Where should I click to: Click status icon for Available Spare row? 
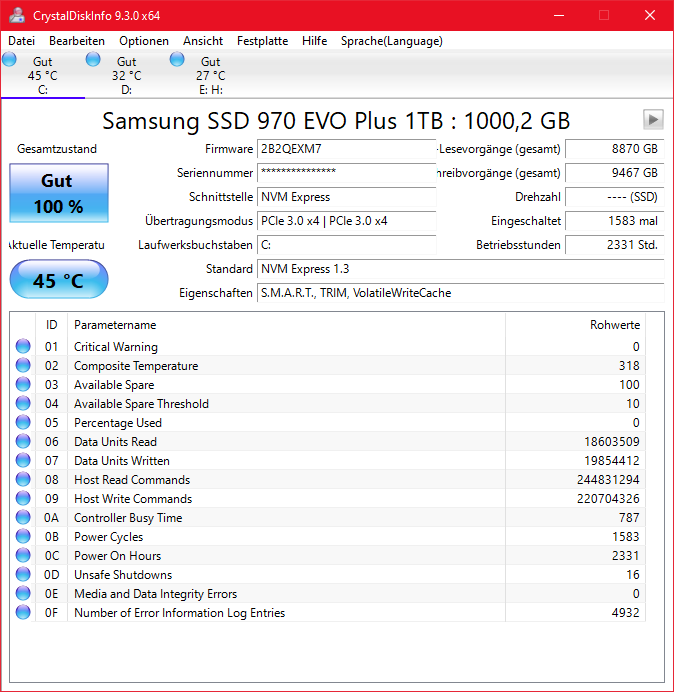(23, 384)
